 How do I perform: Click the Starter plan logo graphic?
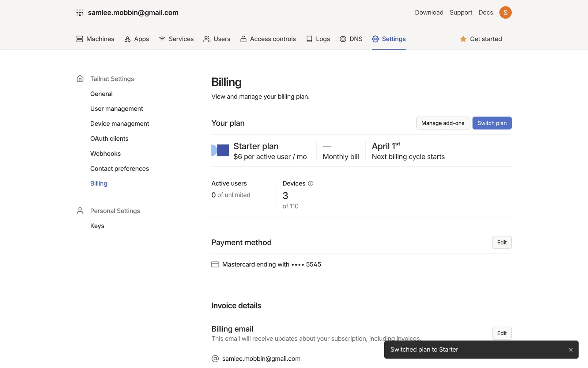tap(220, 151)
